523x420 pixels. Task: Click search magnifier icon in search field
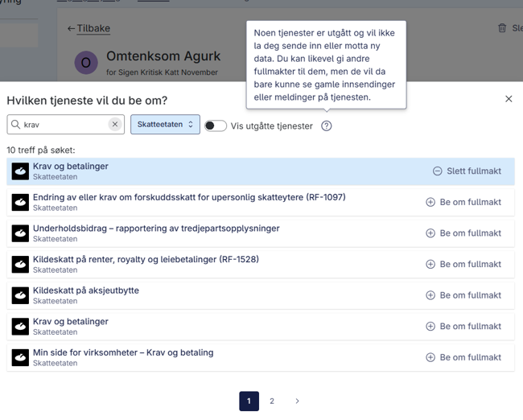click(x=15, y=125)
